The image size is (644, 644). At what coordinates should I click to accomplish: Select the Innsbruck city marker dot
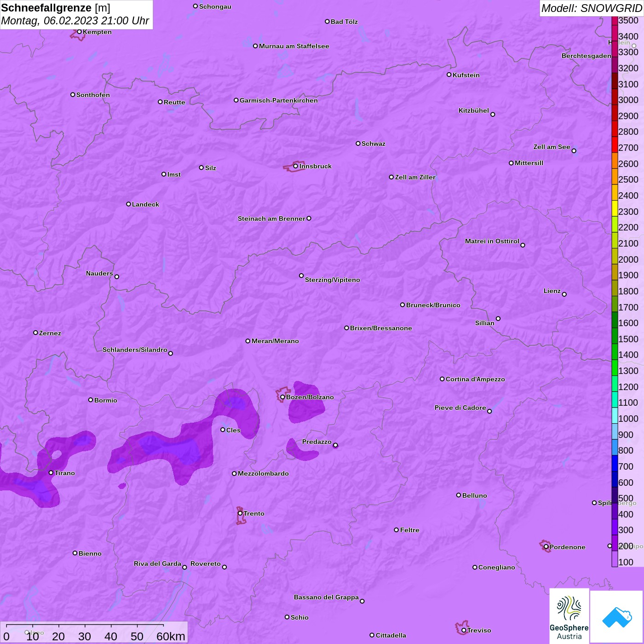(295, 166)
